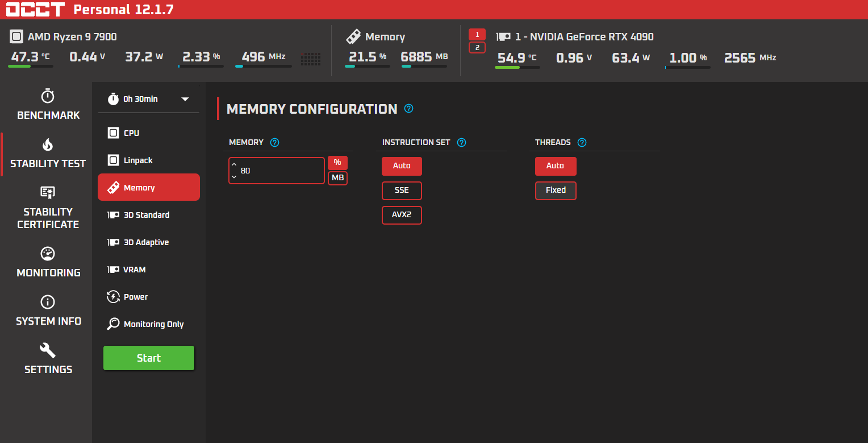Switch memory unit to MB

pyautogui.click(x=337, y=178)
